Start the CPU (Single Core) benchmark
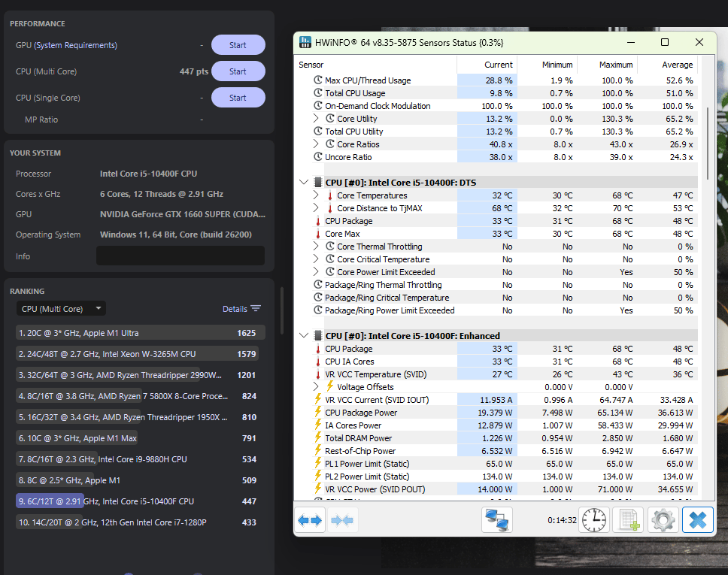The width and height of the screenshot is (728, 575). 238,98
